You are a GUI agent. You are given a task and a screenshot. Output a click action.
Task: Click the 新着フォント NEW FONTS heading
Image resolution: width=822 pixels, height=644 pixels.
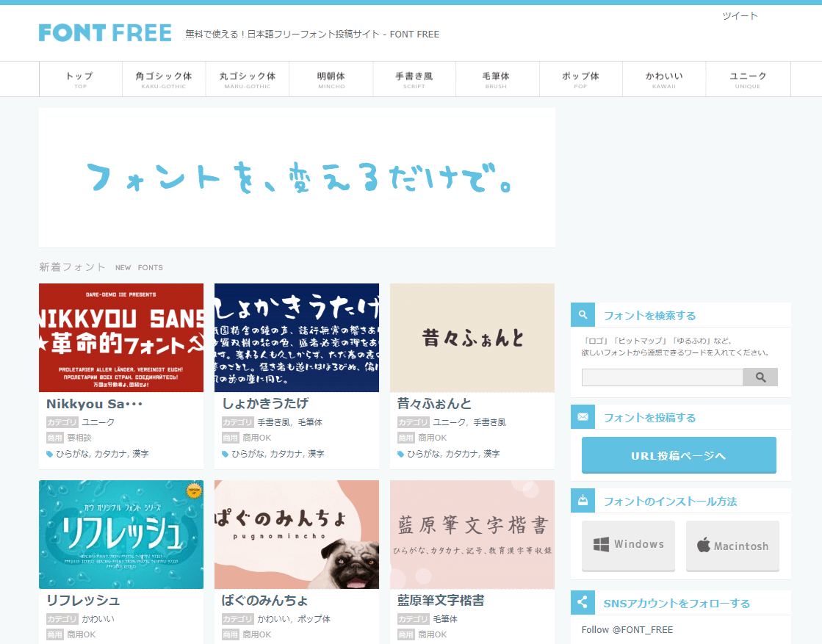pos(101,267)
